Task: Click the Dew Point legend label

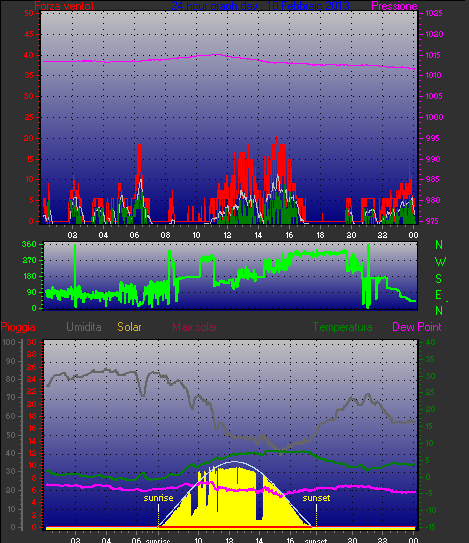Action: pos(417,327)
